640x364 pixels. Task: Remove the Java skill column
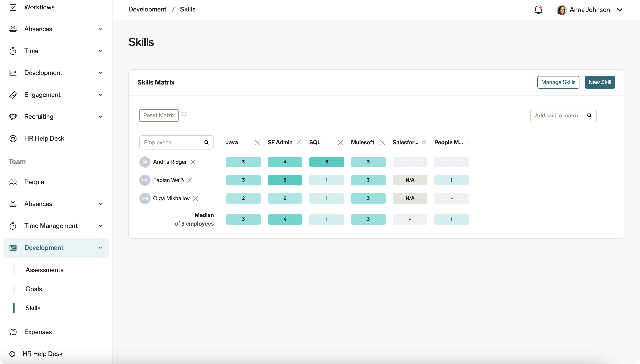point(257,142)
